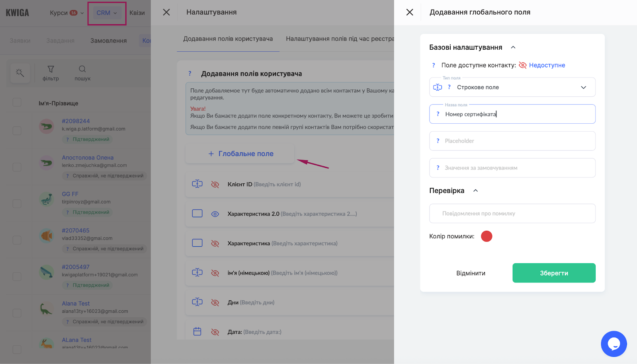Click the rectangle icon beside Характеристика 2.0
The image size is (637, 364).
coord(197,214)
